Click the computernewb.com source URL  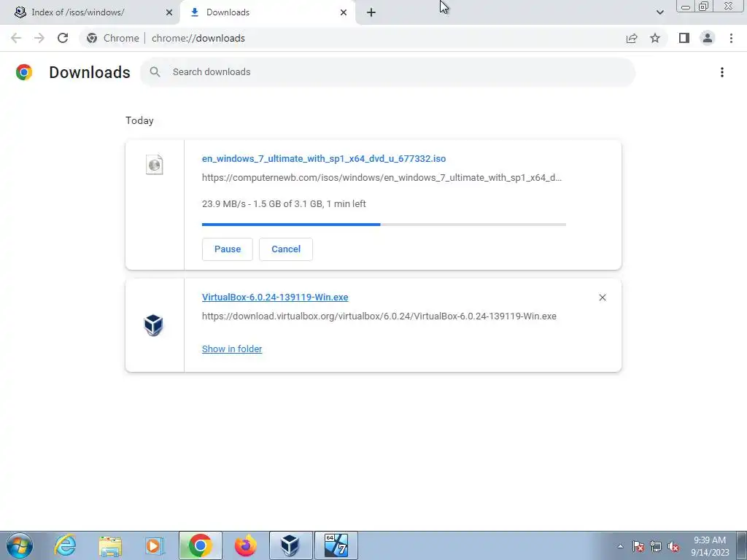tap(382, 178)
